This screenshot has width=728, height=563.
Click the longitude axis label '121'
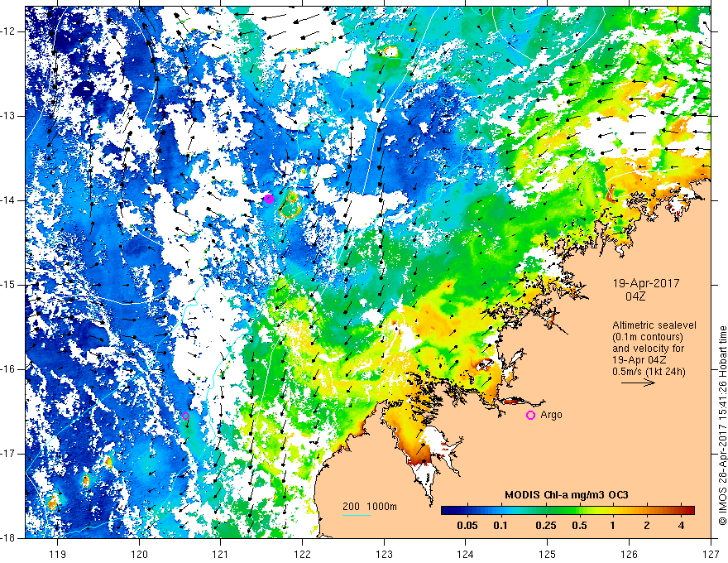point(221,554)
